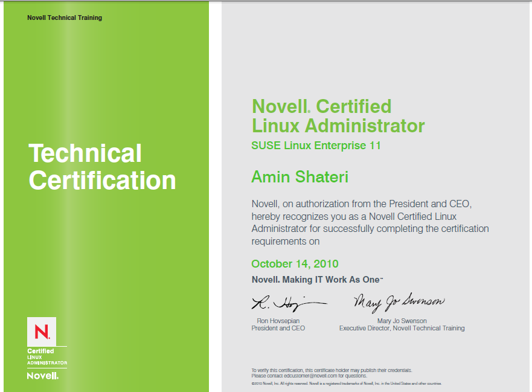The height and width of the screenshot is (392, 532).
Task: Click the 'SUSE Linux Enterprise 11' subtitle
Action: (316, 146)
